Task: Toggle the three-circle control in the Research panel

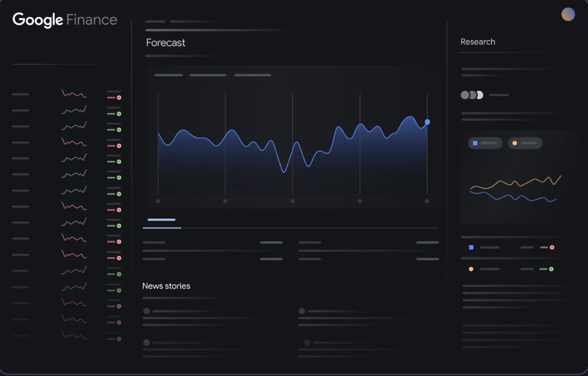Action: click(471, 95)
